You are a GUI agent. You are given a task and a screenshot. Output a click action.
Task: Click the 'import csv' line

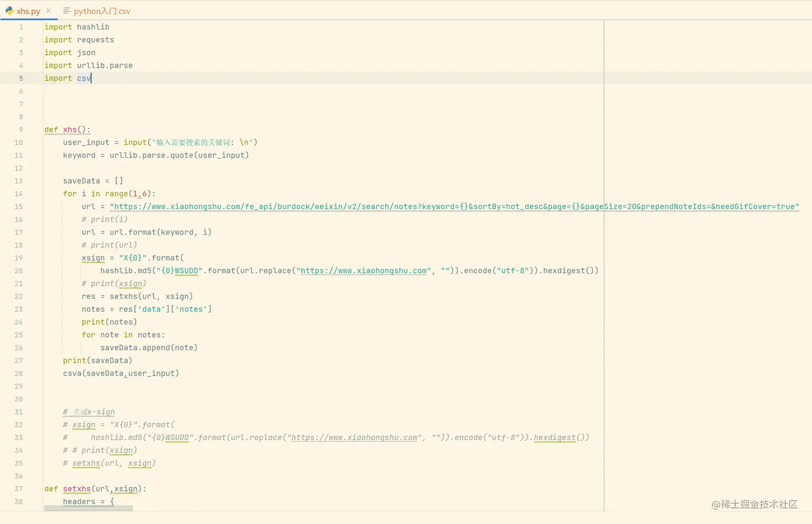click(68, 78)
